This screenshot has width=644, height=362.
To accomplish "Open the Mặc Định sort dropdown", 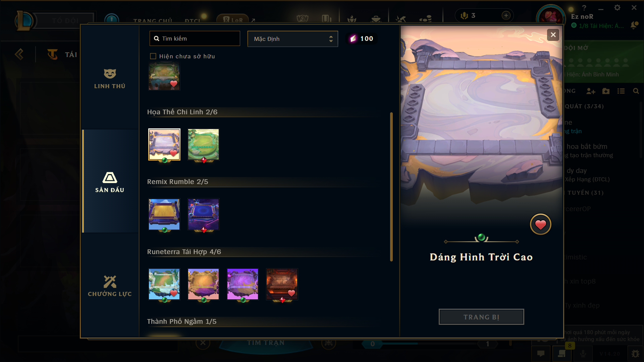I will tap(292, 39).
